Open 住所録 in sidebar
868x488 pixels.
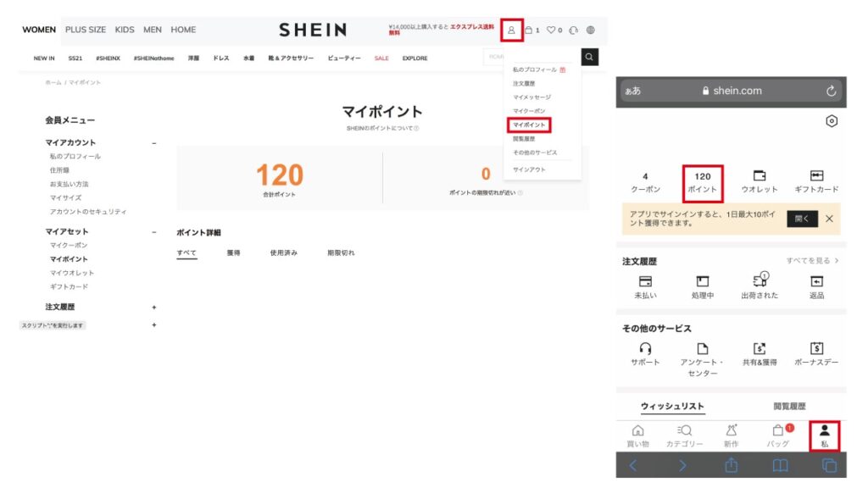click(x=59, y=170)
